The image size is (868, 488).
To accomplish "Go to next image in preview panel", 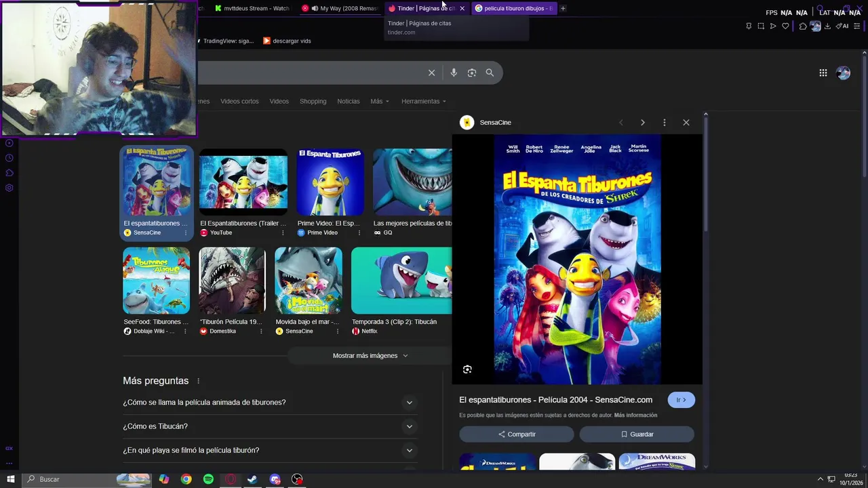I will 643,123.
